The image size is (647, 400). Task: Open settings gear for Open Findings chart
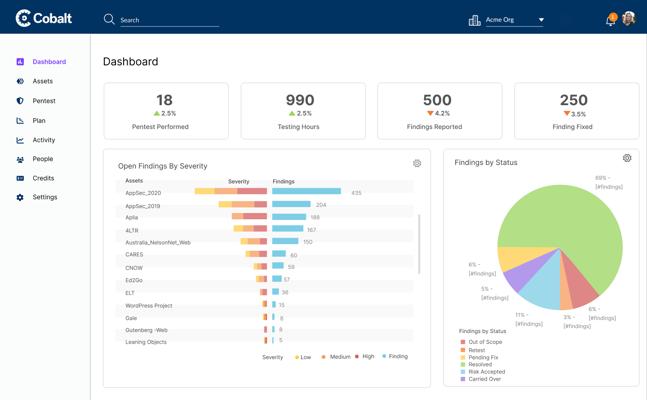pyautogui.click(x=417, y=163)
